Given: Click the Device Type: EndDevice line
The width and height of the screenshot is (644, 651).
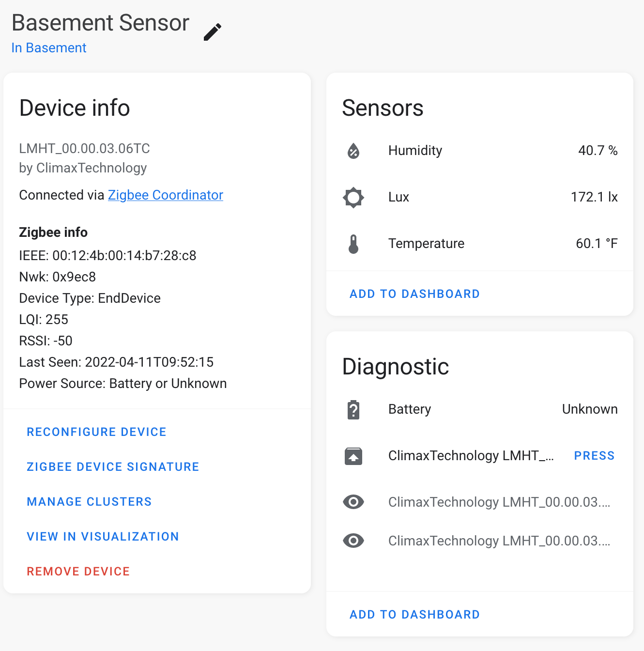Looking at the screenshot, I should click(90, 298).
